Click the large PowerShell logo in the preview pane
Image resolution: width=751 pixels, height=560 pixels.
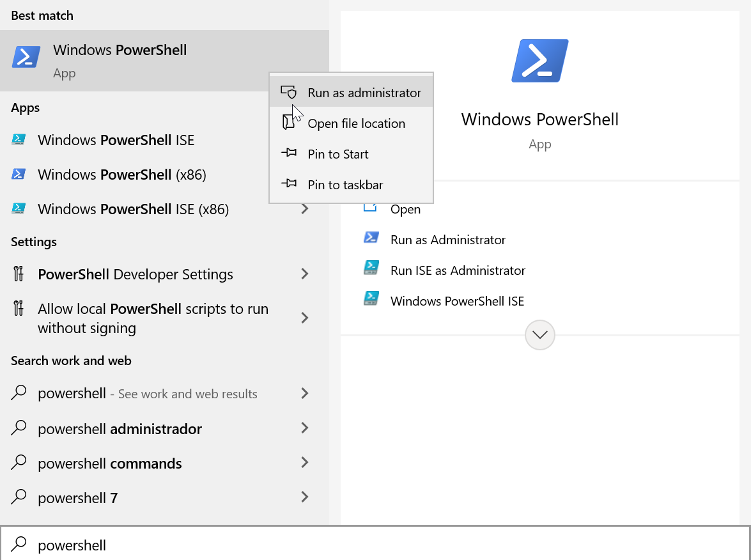539,59
